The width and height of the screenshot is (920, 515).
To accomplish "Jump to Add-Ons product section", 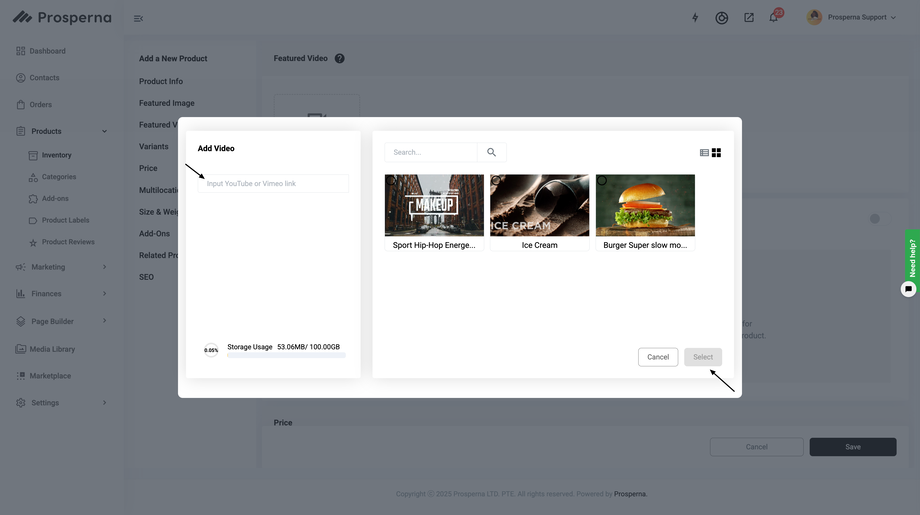I will pyautogui.click(x=154, y=233).
